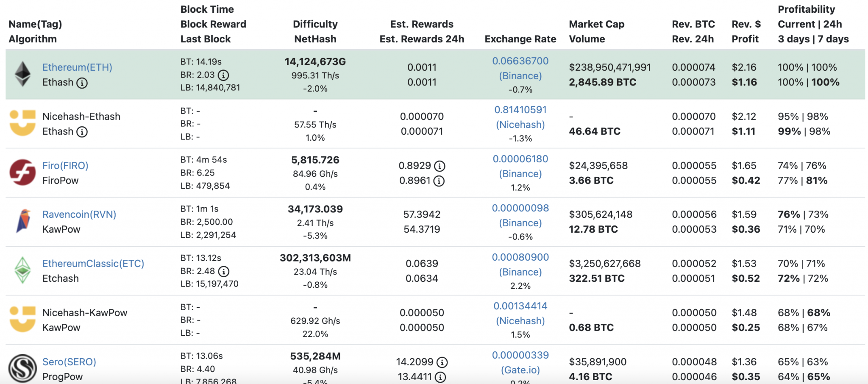Open (Nicehash) link in Nicehash-KawPow row
Screen dimensions: 868x384
[x=520, y=321]
